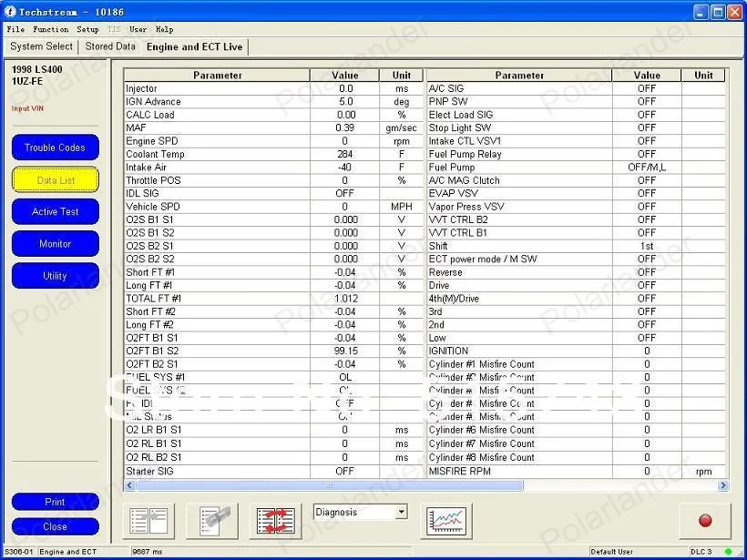The image size is (747, 560).
Task: Select the Active Test button
Action: pyautogui.click(x=56, y=212)
